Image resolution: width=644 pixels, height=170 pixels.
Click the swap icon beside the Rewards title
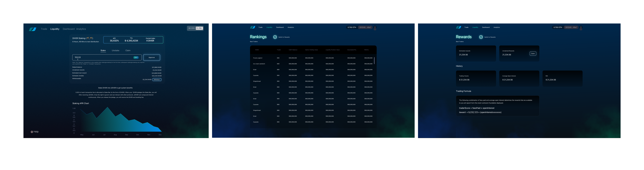(481, 37)
